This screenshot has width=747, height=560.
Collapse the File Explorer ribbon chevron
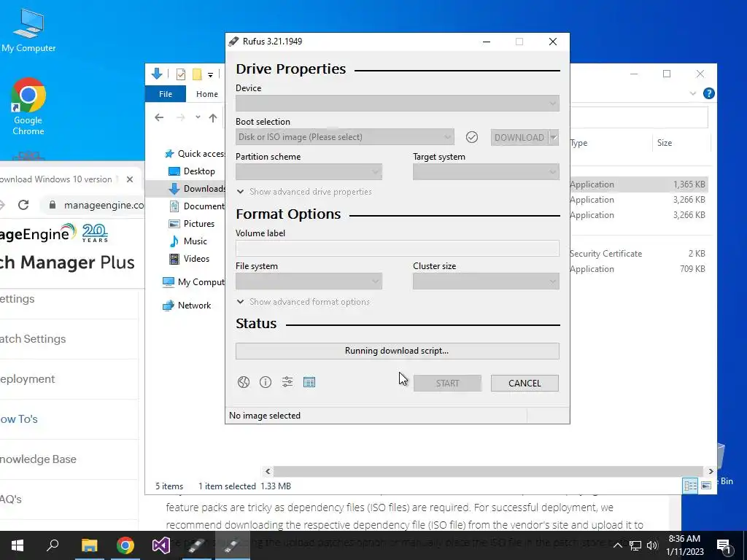tap(693, 93)
